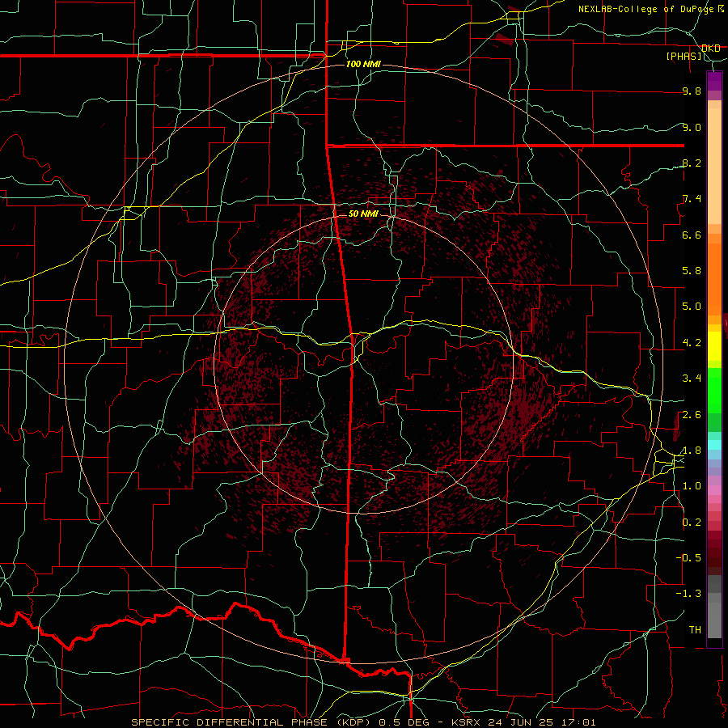The width and height of the screenshot is (728, 728).
Task: Click the 3.4 value on the color scale
Action: [692, 379]
